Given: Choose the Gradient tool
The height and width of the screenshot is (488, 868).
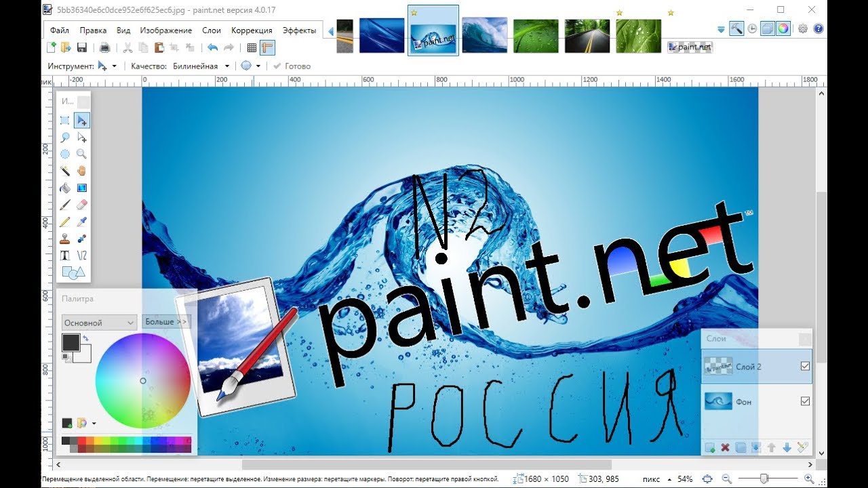Looking at the screenshot, I should click(82, 188).
